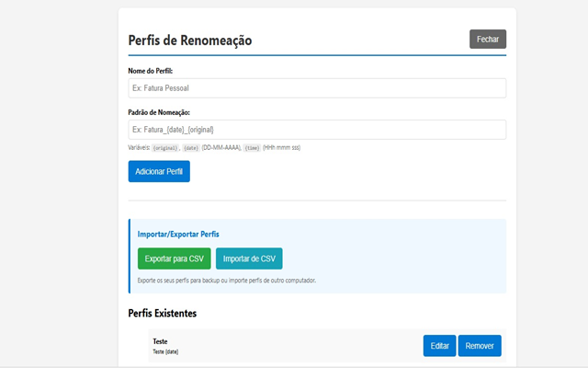The image size is (588, 368).
Task: Click the export/import backup help text
Action: (227, 281)
